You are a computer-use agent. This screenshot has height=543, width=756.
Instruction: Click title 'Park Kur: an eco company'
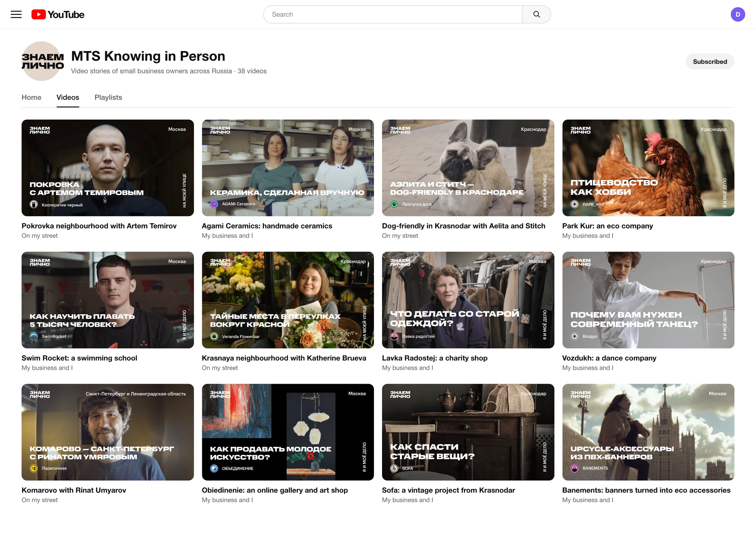[607, 226]
